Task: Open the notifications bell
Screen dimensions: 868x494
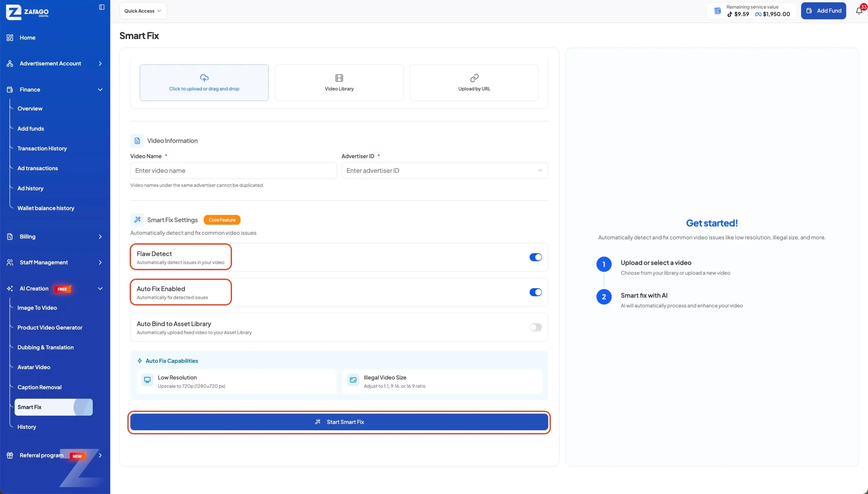Action: pyautogui.click(x=859, y=11)
